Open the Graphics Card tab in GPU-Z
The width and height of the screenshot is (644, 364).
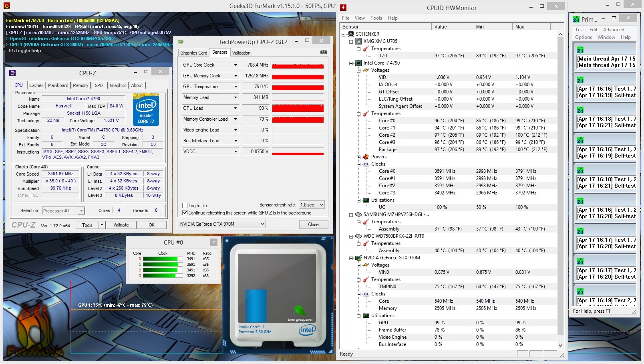194,53
